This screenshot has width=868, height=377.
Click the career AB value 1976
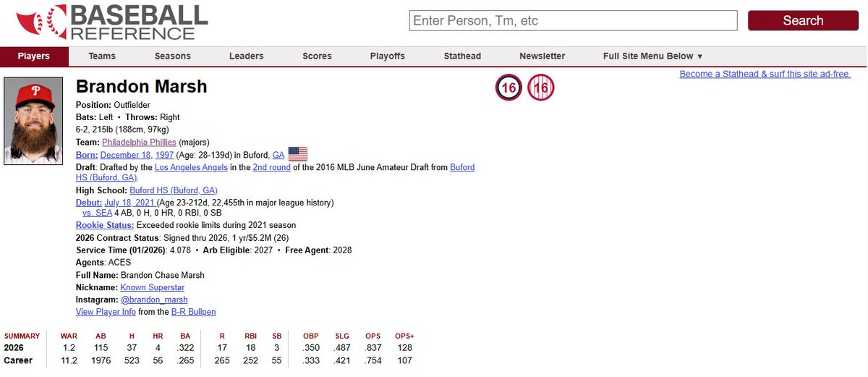click(x=100, y=360)
